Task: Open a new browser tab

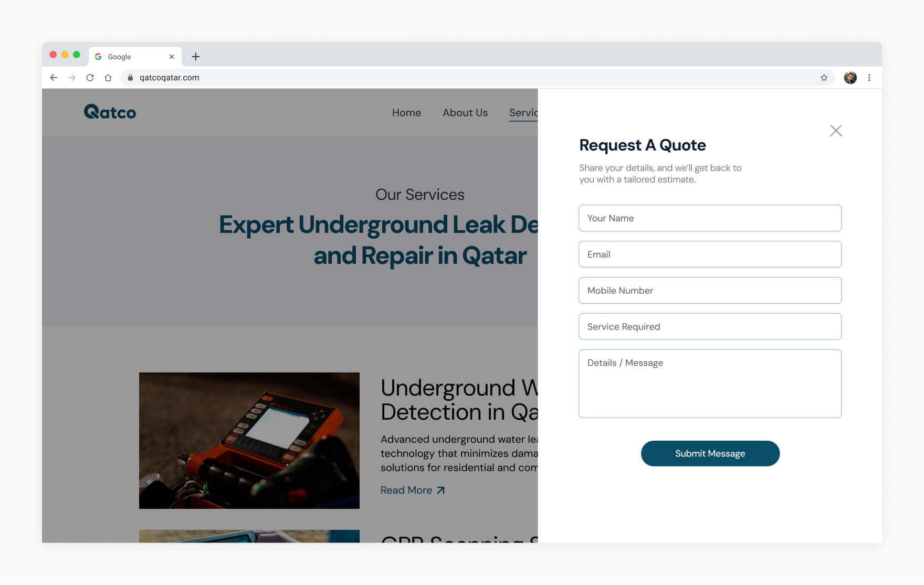Action: coord(196,56)
